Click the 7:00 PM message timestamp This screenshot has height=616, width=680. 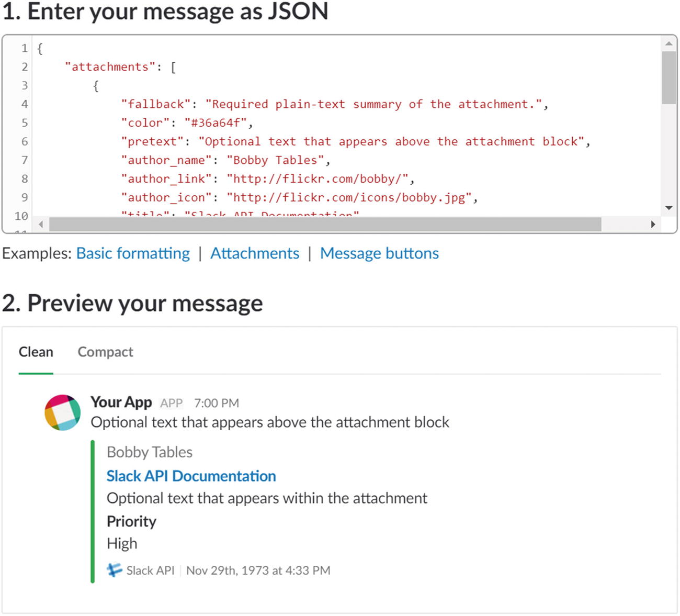click(217, 403)
